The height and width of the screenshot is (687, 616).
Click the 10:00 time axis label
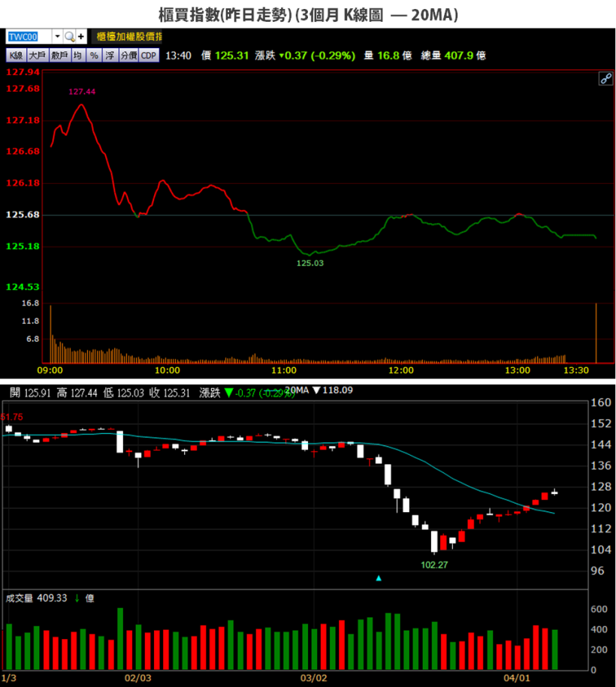pos(167,371)
